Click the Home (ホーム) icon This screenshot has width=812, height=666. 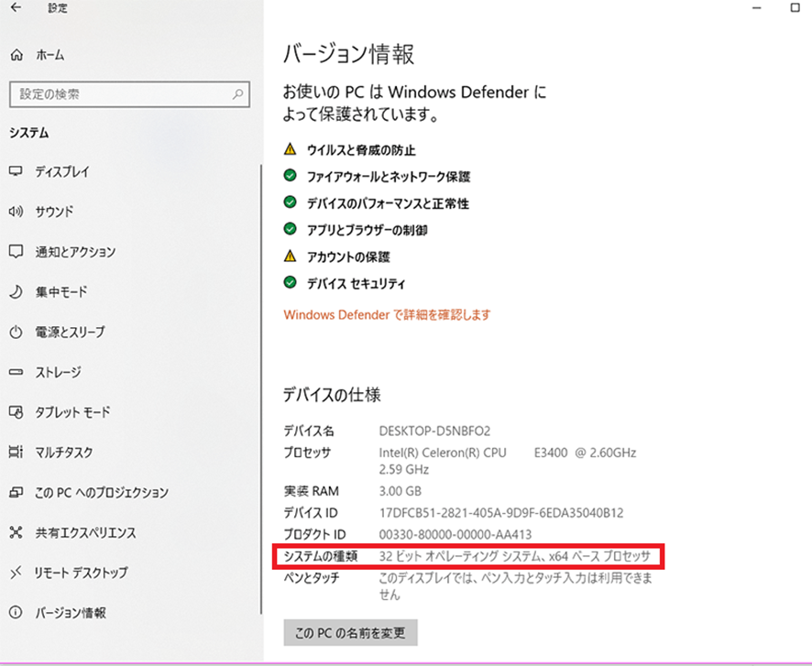(16, 56)
